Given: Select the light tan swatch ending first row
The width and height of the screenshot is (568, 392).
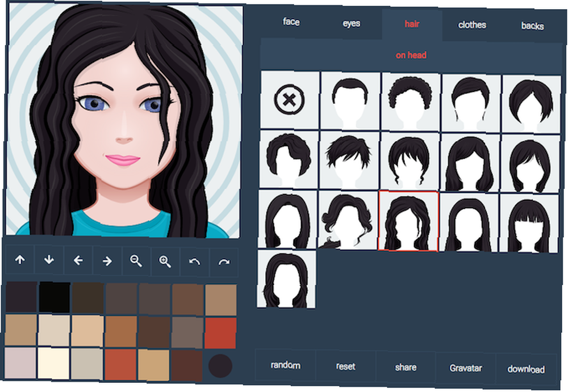Looking at the screenshot, I should click(x=221, y=300).
